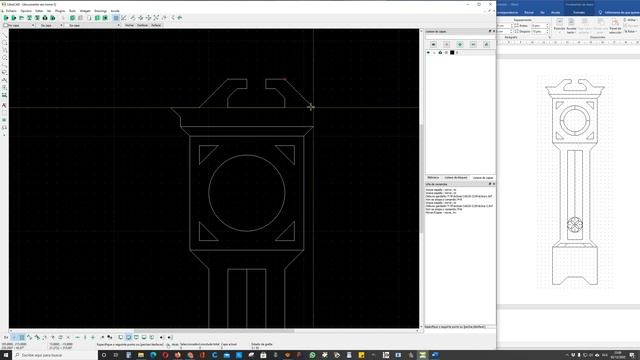Open the Editar menu in LibreCAD

(39, 11)
